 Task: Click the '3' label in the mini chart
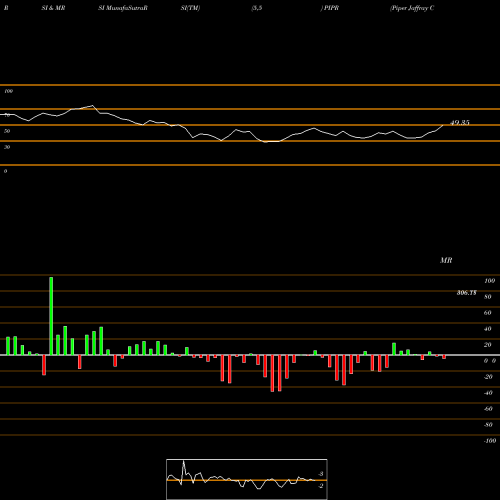[321, 474]
